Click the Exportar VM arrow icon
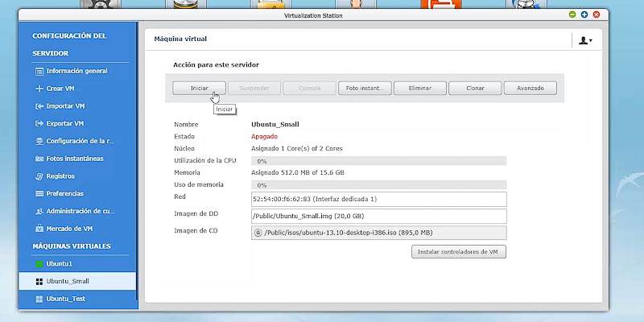This screenshot has width=644, height=322. pyautogui.click(x=39, y=124)
